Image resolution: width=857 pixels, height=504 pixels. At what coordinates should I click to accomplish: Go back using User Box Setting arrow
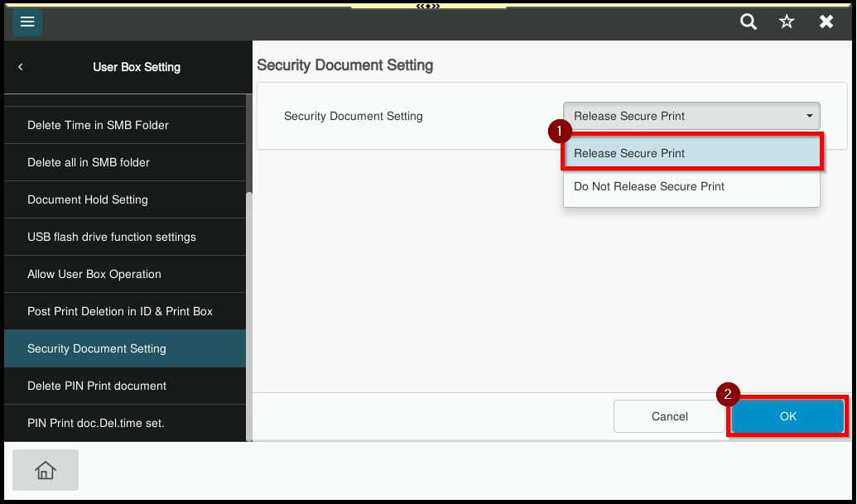coord(21,67)
